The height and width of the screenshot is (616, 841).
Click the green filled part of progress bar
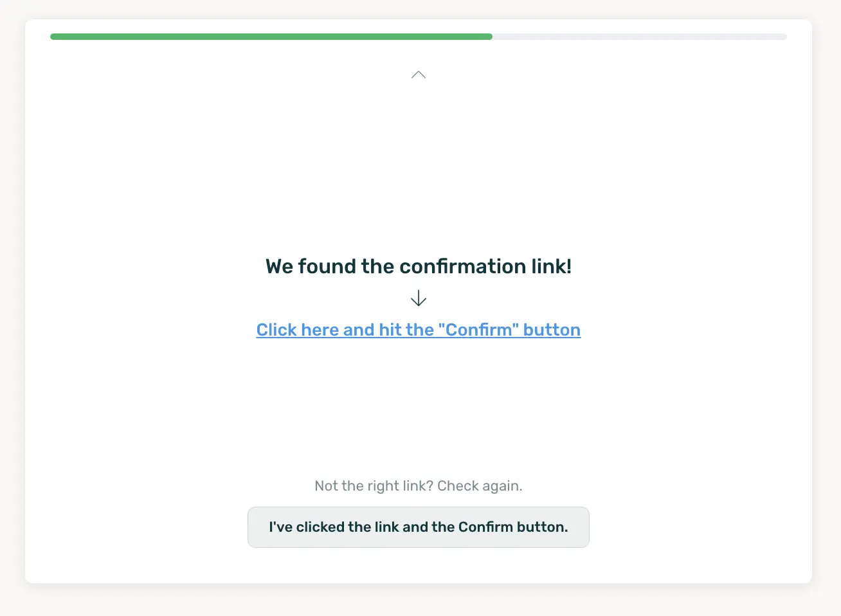[x=271, y=37]
